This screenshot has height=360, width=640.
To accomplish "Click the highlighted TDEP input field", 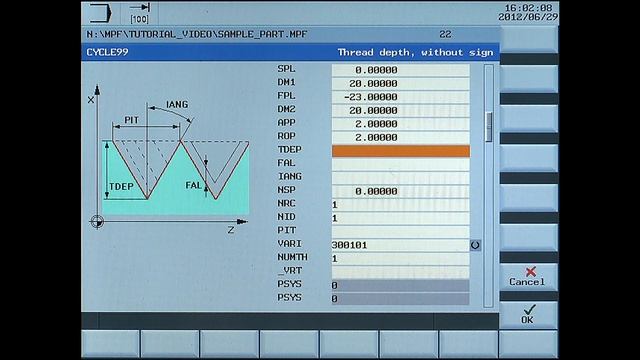I will tap(400, 151).
